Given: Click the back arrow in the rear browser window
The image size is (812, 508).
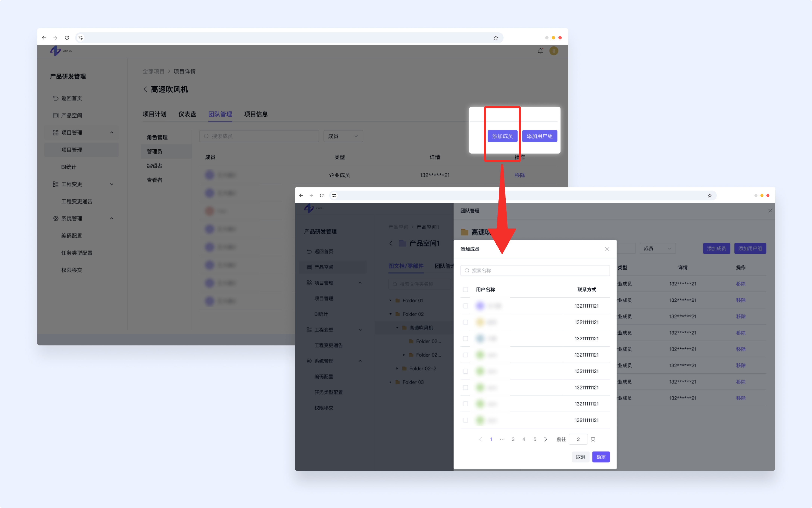Looking at the screenshot, I should (x=44, y=38).
